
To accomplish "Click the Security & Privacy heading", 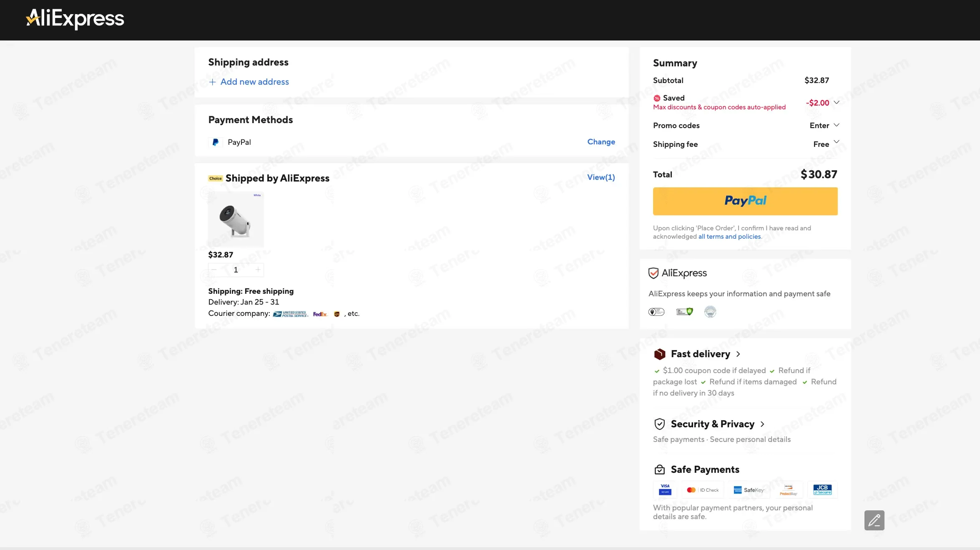I will click(713, 424).
